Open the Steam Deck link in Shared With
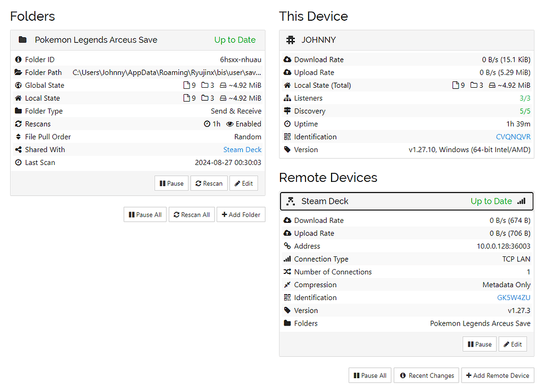Screen dimensions: 545x392 point(242,149)
